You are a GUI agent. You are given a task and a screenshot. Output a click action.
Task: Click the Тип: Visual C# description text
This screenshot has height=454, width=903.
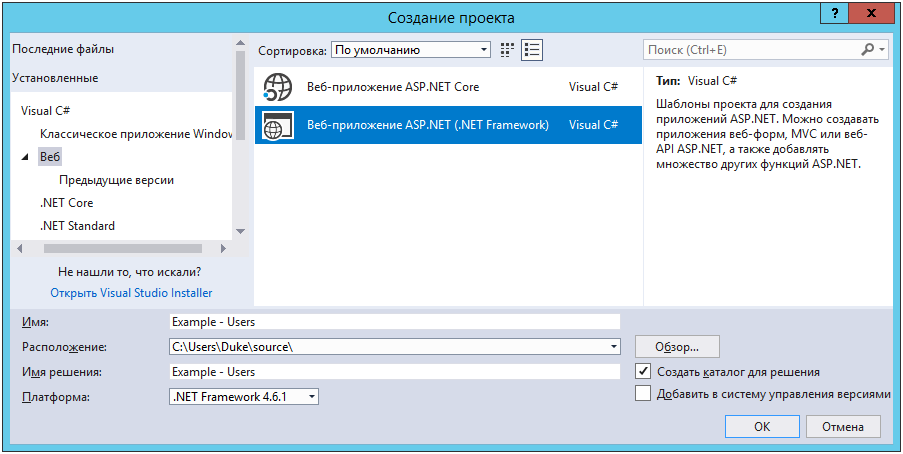[x=696, y=81]
